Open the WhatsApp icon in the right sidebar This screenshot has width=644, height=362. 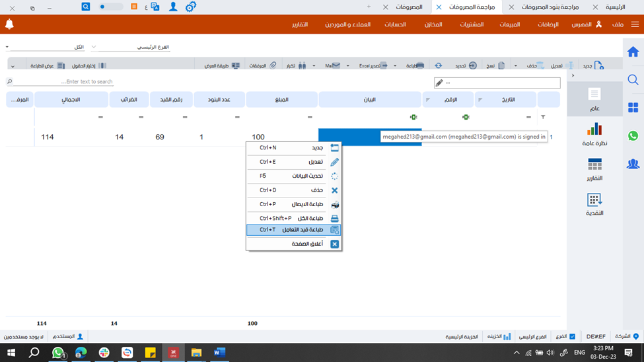633,135
